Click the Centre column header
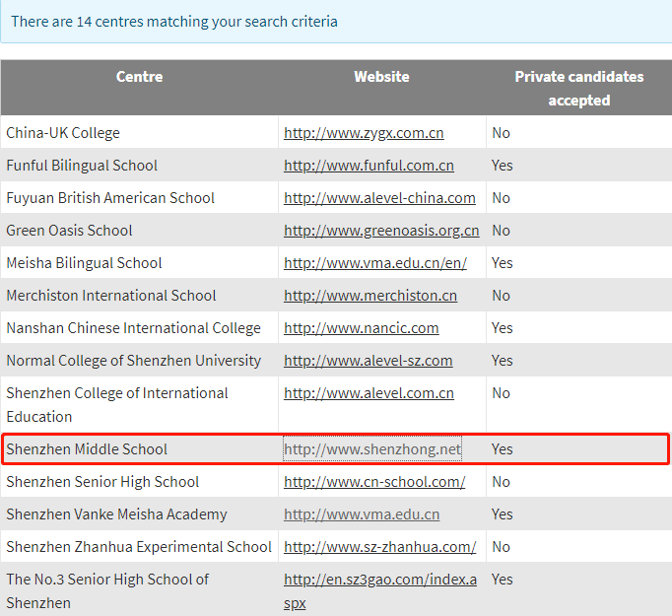 (x=139, y=77)
